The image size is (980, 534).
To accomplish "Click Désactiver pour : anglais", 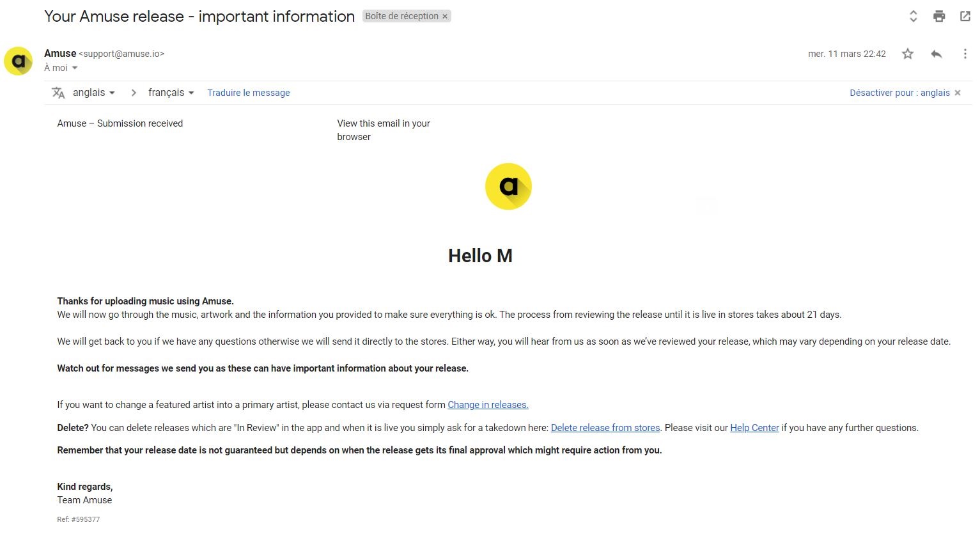I will 899,93.
